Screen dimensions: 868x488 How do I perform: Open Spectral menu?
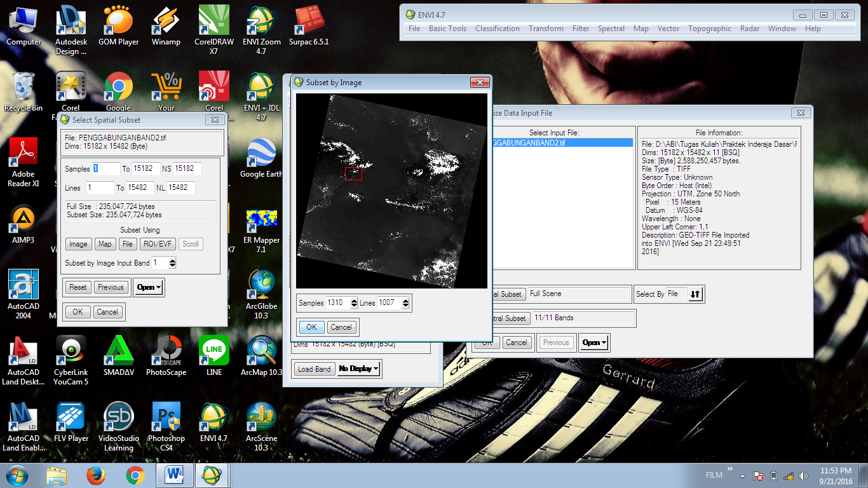611,29
